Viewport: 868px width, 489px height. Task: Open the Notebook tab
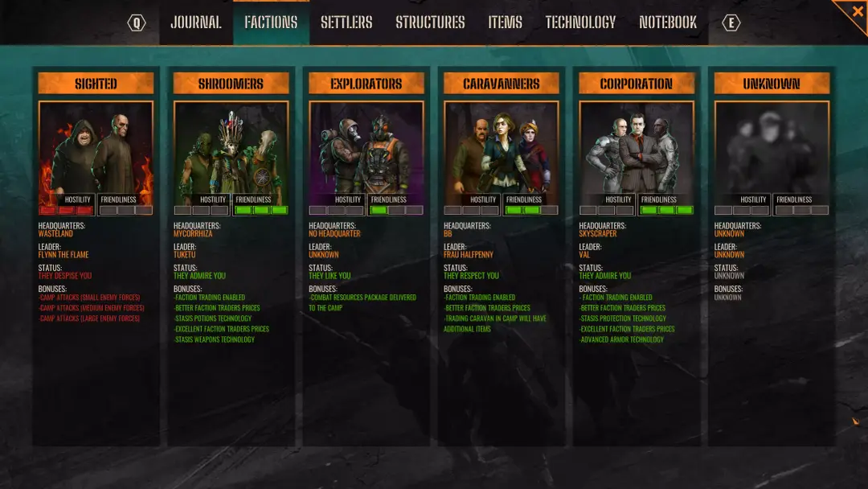point(668,23)
